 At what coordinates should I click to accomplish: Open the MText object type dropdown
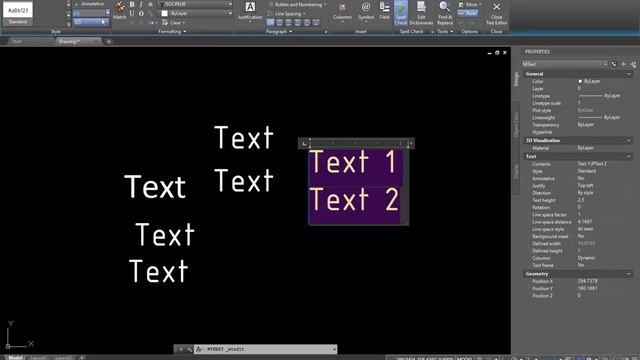click(565, 64)
